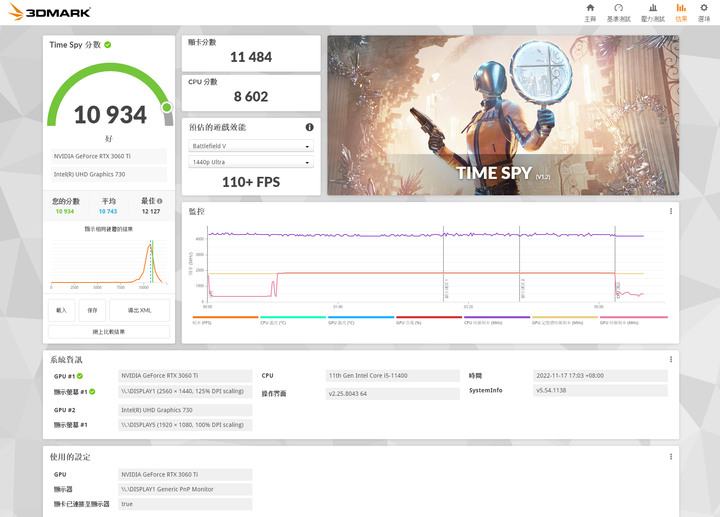Click the average score 10 743
The image size is (720, 517).
(108, 212)
